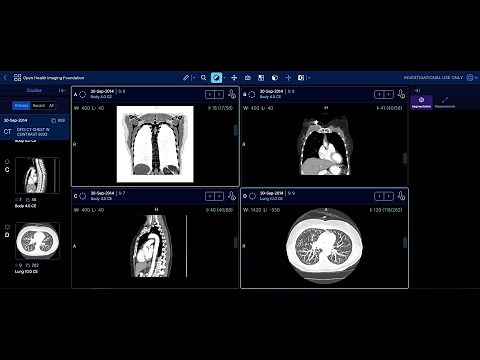Expand the More Tools dropdown arrow
Screen dimensions: 480x360
[309, 78]
